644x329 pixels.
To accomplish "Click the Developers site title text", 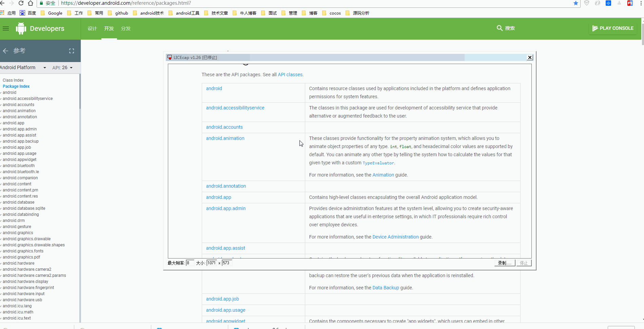I will [x=47, y=28].
